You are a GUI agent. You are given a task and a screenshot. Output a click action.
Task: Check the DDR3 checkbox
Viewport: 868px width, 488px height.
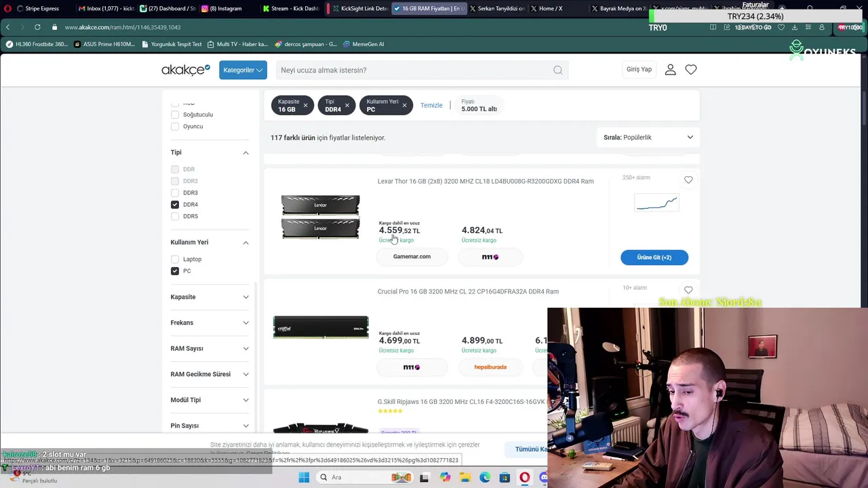(175, 192)
